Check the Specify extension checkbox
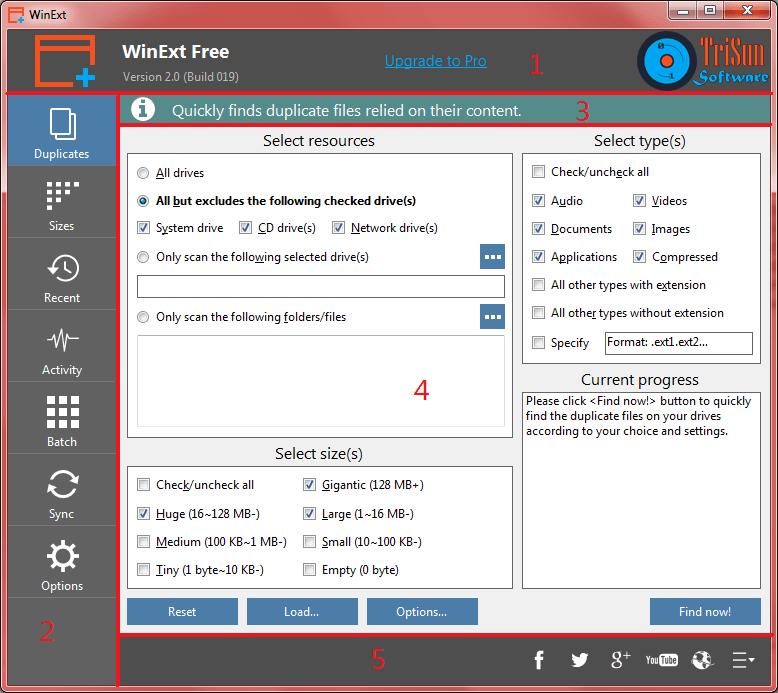Image resolution: width=778 pixels, height=693 pixels. pyautogui.click(x=538, y=343)
